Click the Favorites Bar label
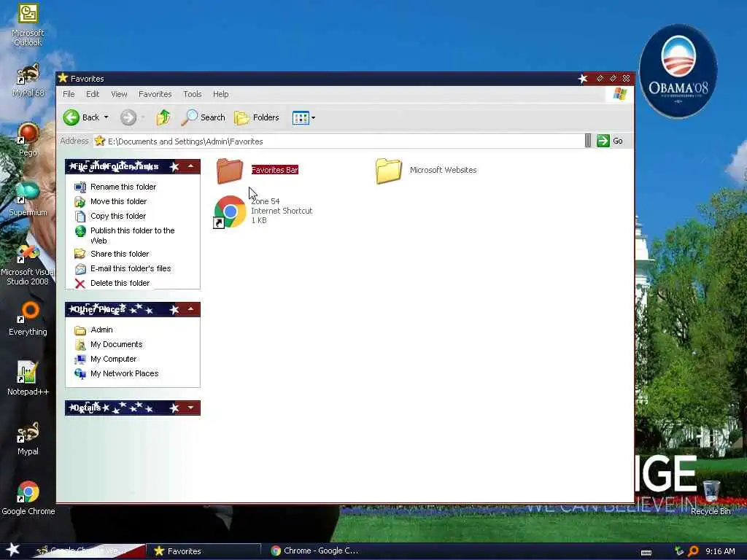747x560 pixels. click(275, 170)
